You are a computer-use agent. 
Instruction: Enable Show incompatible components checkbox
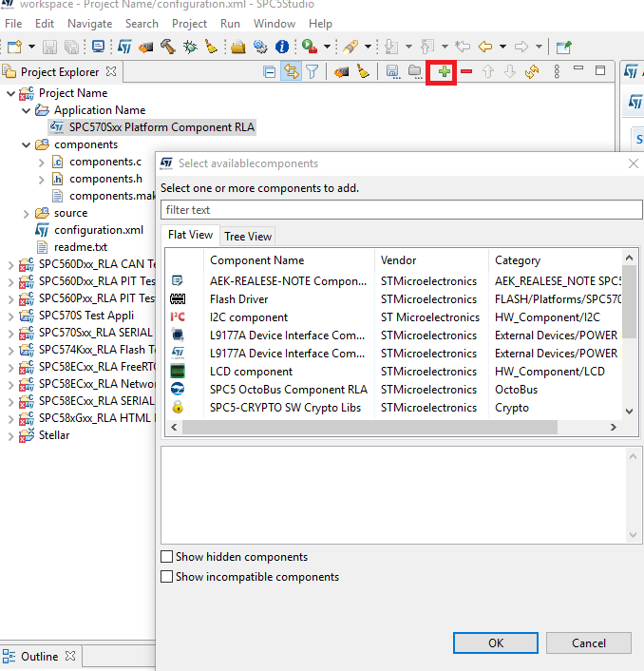click(x=167, y=576)
